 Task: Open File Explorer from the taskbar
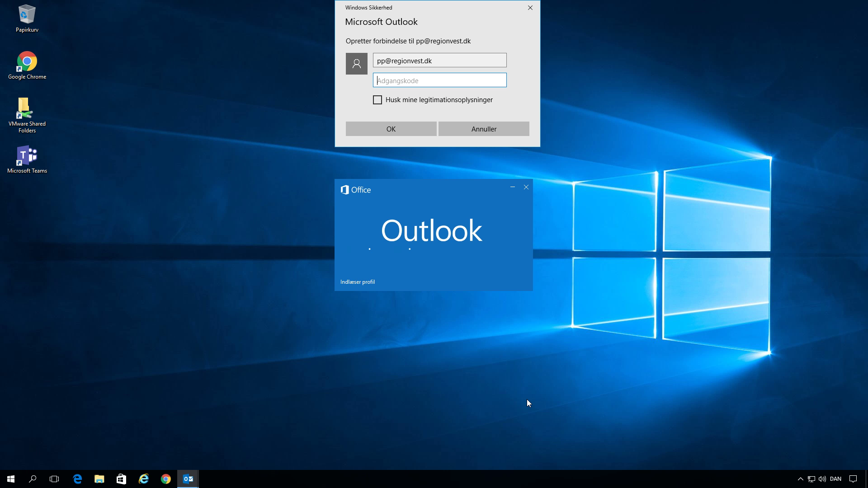tap(99, 479)
